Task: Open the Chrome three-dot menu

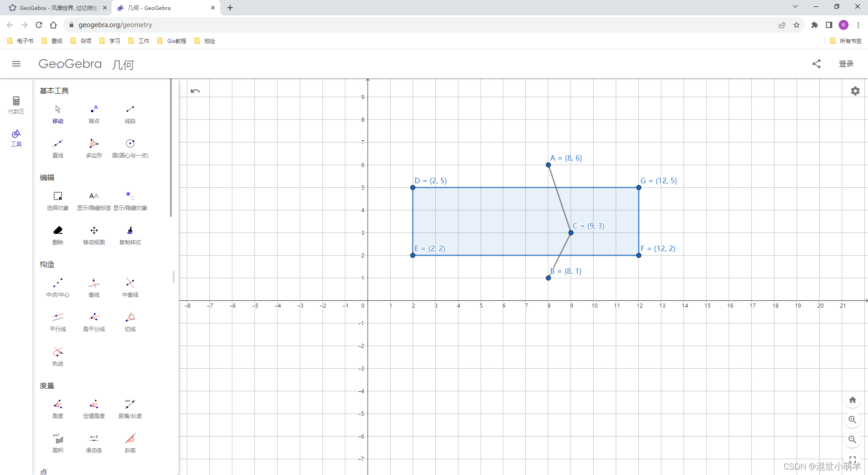Action: 858,25
